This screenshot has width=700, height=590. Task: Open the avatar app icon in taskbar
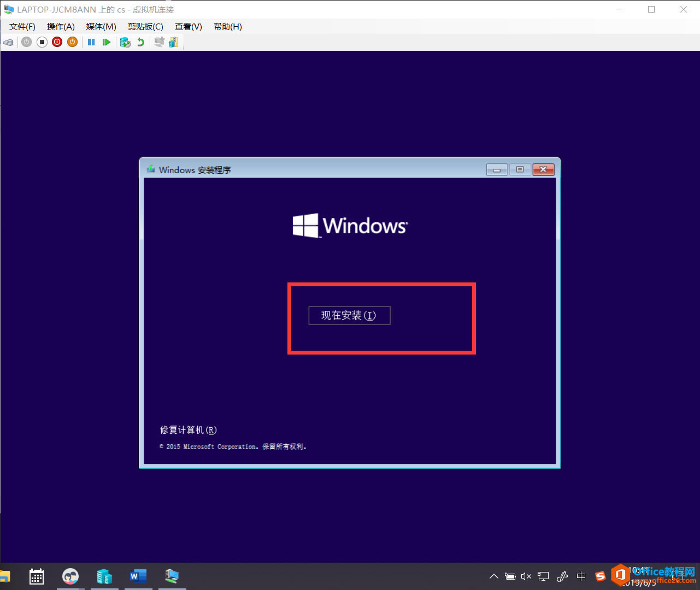[70, 576]
